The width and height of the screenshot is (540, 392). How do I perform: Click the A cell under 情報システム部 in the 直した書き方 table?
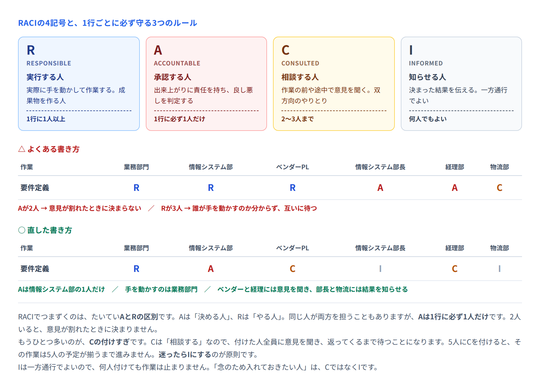(211, 269)
